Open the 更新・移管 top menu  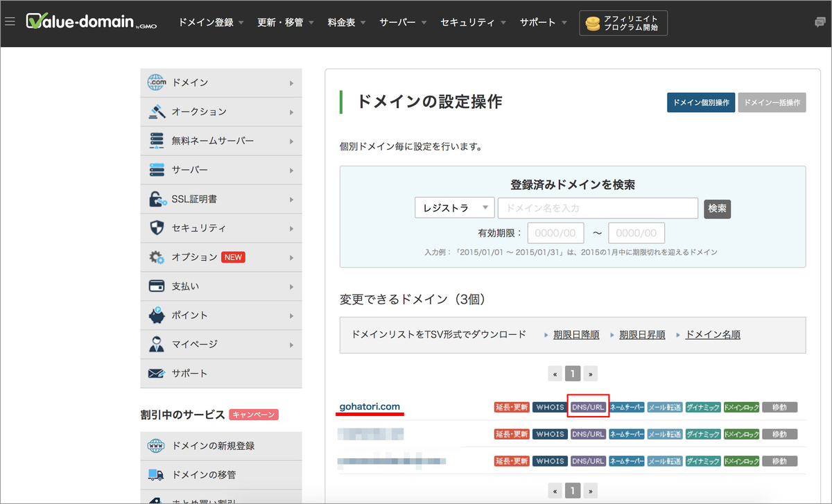point(287,22)
